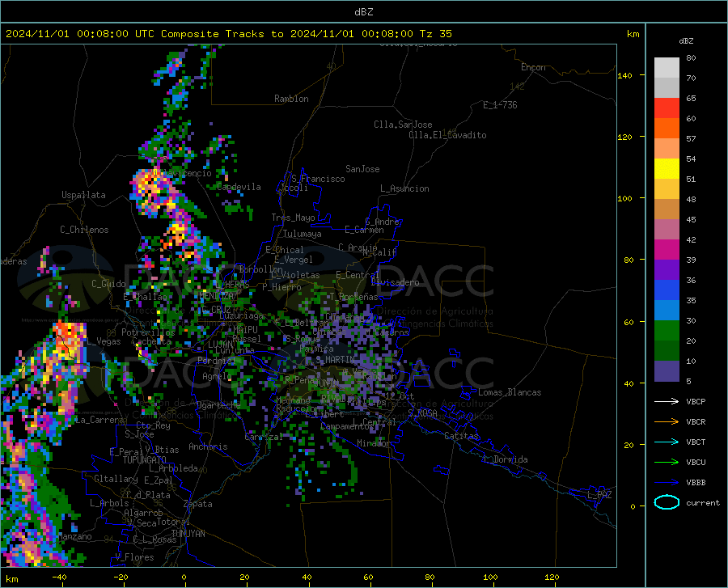Click the 'Anchoris' label on map
Screen dimensions: 728x588
[208, 446]
